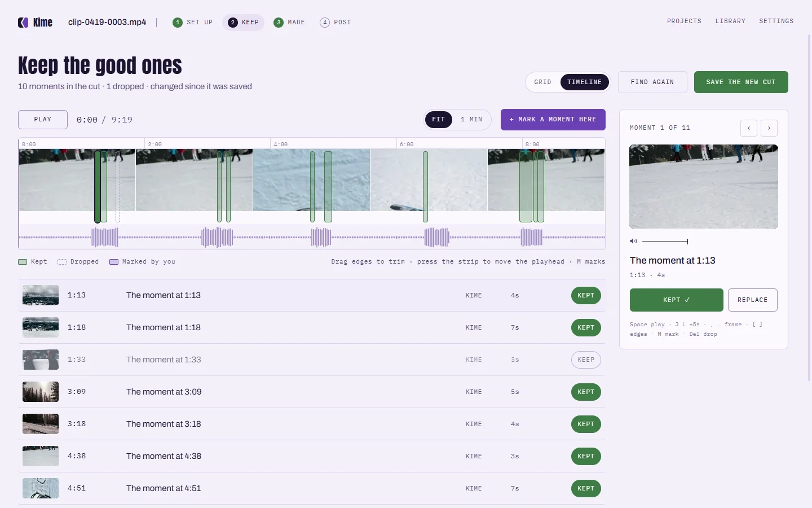Start playback with Play button
This screenshot has height=508, width=812.
43,120
